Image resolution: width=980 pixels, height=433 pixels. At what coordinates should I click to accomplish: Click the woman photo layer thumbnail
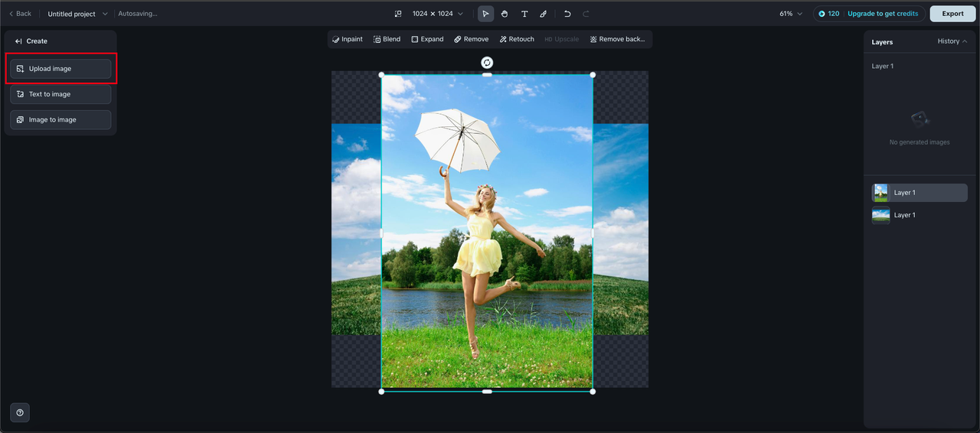point(881,193)
